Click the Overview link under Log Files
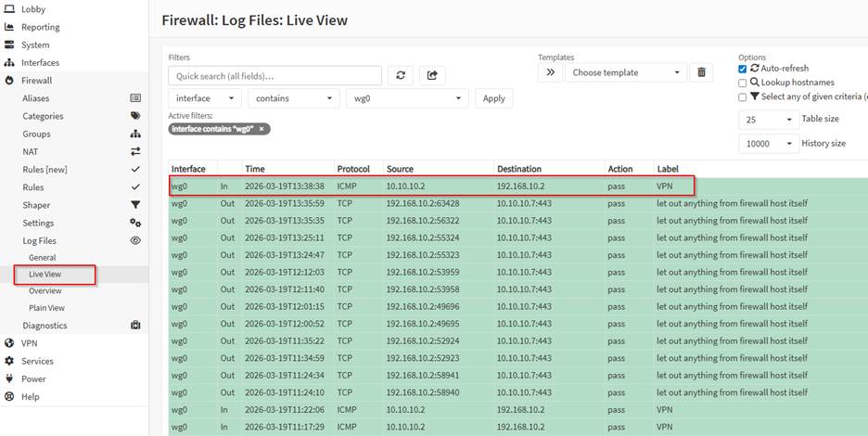 coord(45,291)
